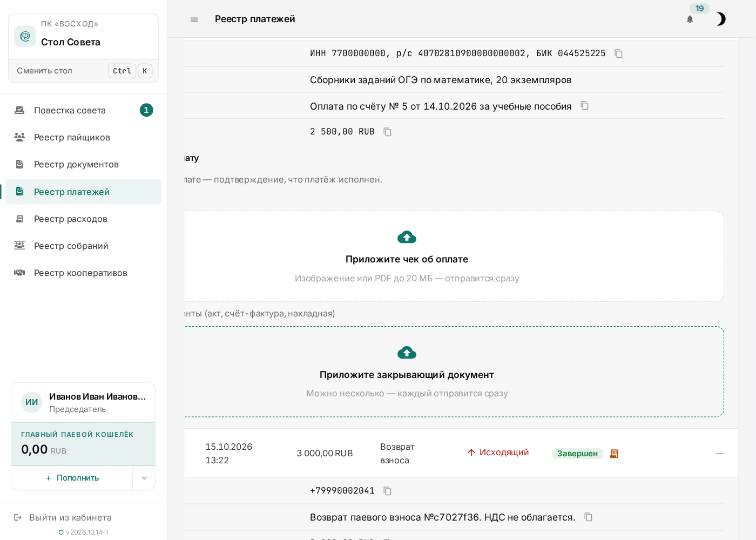Click the Исходящий direction label
756x540 pixels.
point(498,453)
